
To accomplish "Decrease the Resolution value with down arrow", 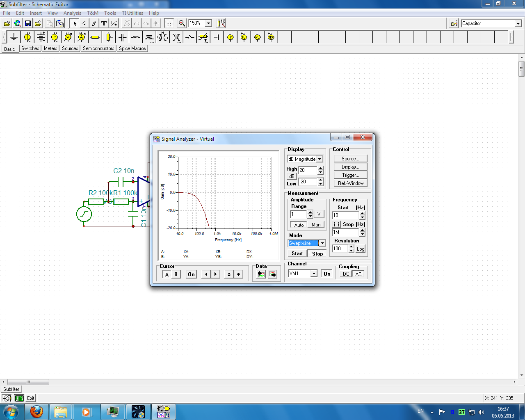I will pos(351,251).
